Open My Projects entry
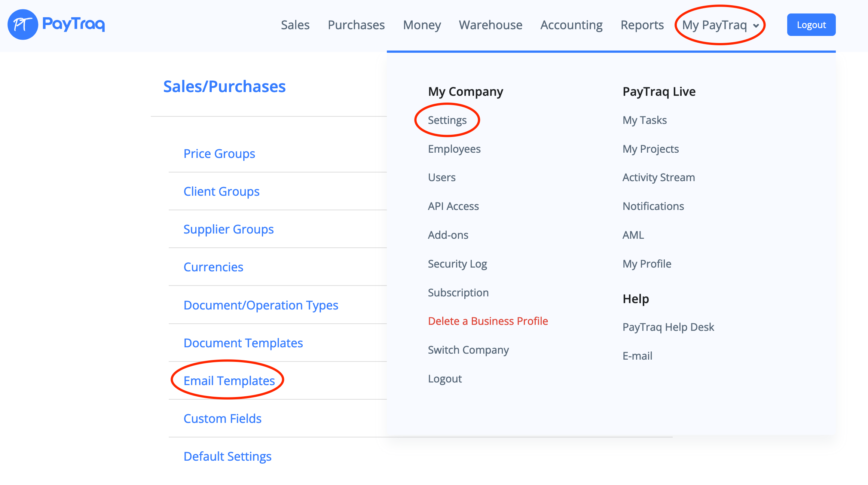 [651, 149]
